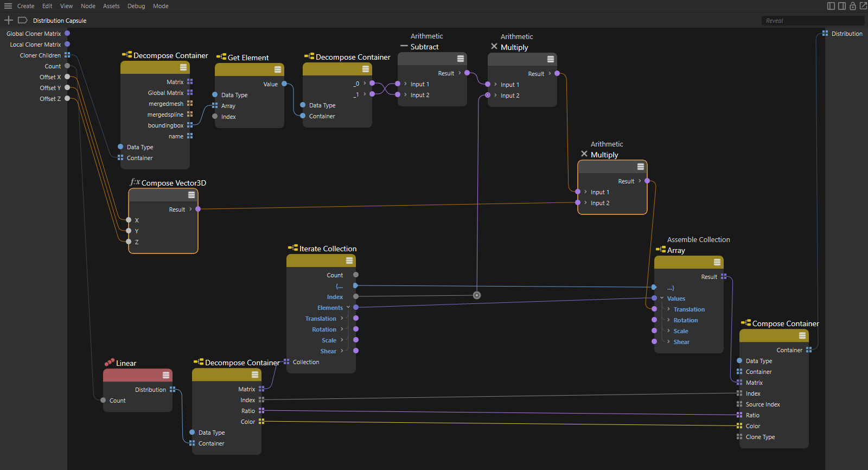The width and height of the screenshot is (868, 470).
Task: Collapse Elements group in Iterate Collection
Action: point(348,307)
